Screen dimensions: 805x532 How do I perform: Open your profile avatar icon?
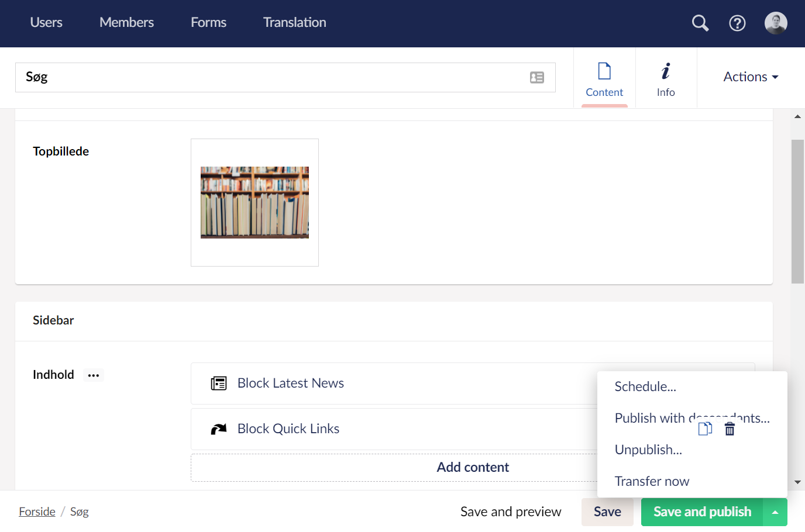(775, 23)
